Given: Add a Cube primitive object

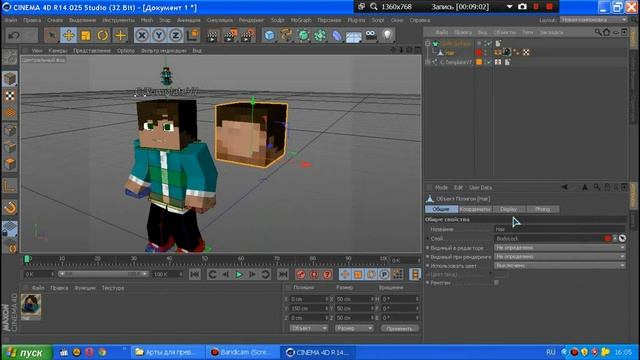Looking at the screenshot, I should 269,36.
